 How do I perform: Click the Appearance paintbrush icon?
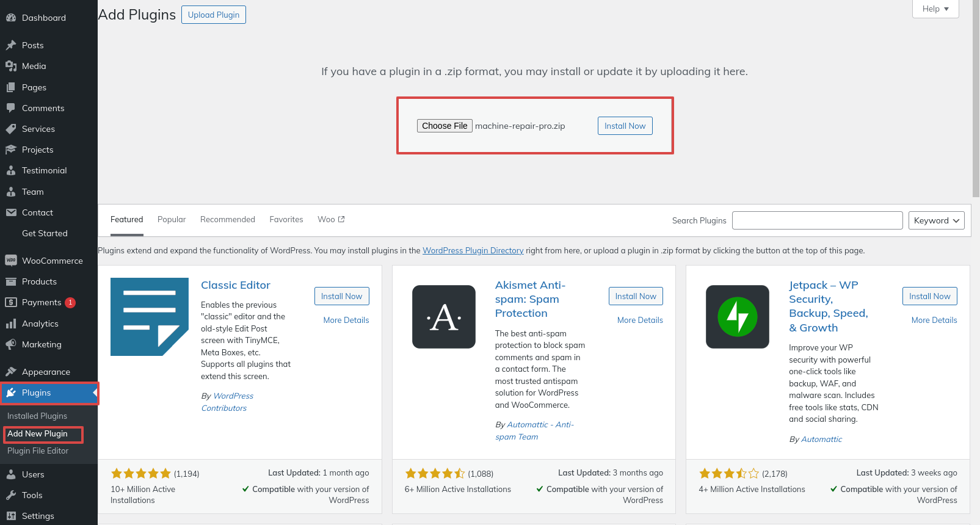(x=11, y=372)
